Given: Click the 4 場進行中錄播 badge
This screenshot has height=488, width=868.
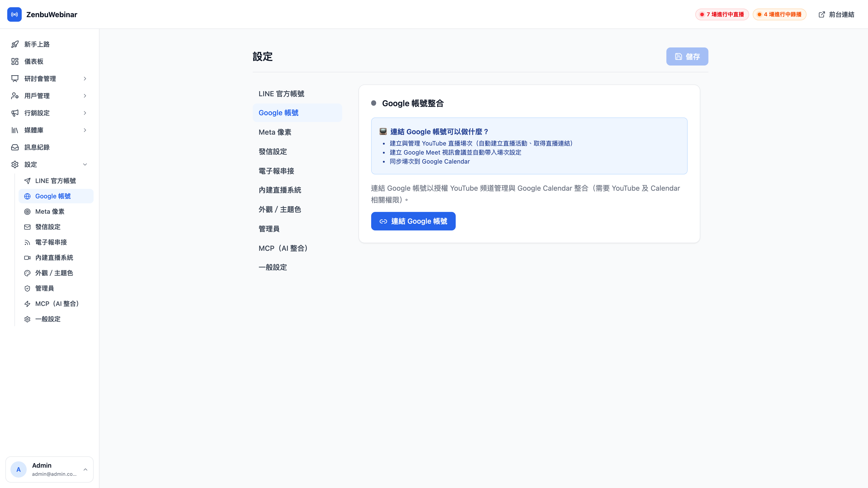Looking at the screenshot, I should (779, 14).
